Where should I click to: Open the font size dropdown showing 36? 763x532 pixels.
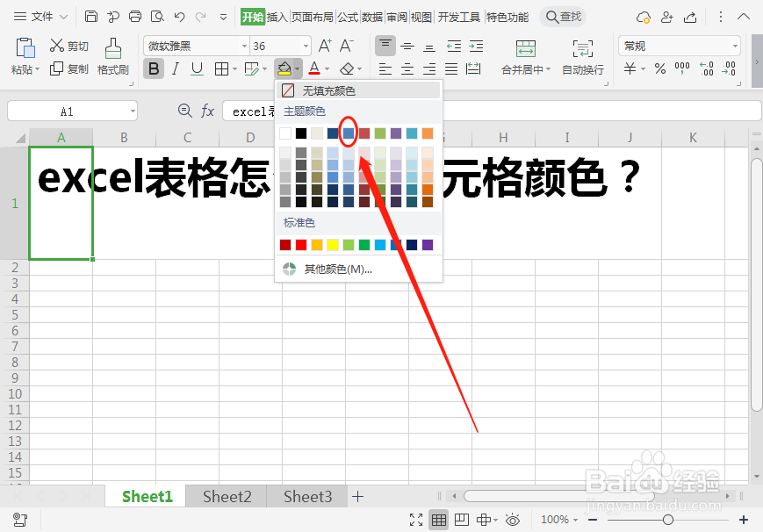point(306,47)
